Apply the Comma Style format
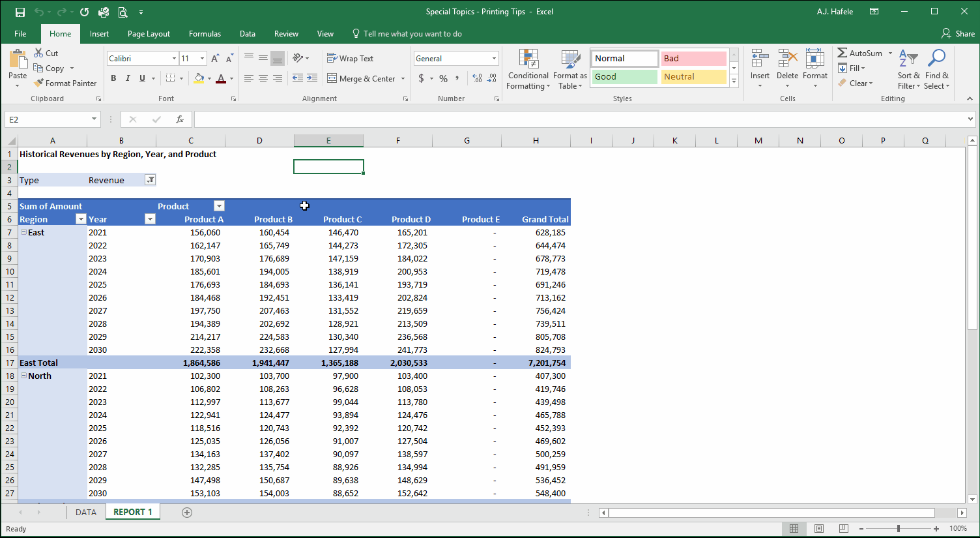Viewport: 980px width, 538px height. coord(457,78)
